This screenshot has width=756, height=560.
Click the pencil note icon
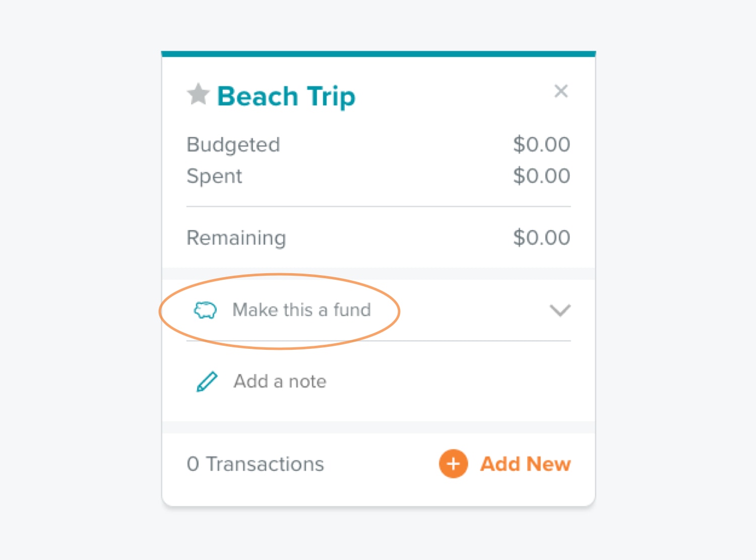click(207, 382)
